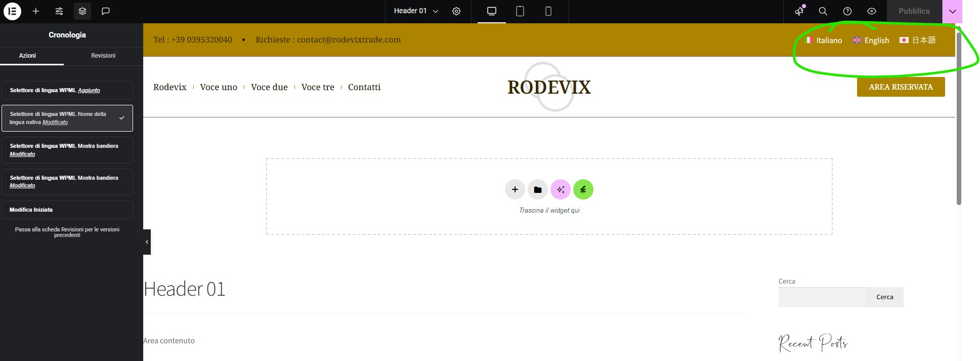Screen dimensions: 980x361
Task: Click the Header 01 page title
Action: [185, 289]
